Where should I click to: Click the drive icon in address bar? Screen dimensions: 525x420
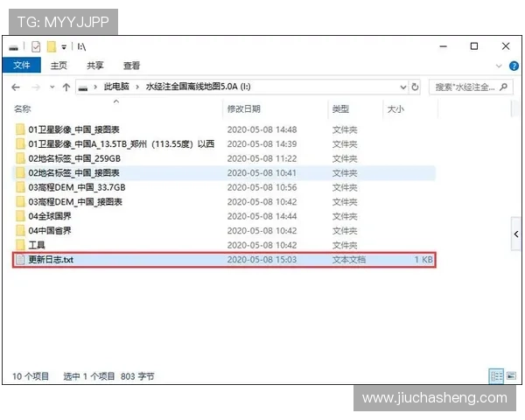click(83, 87)
